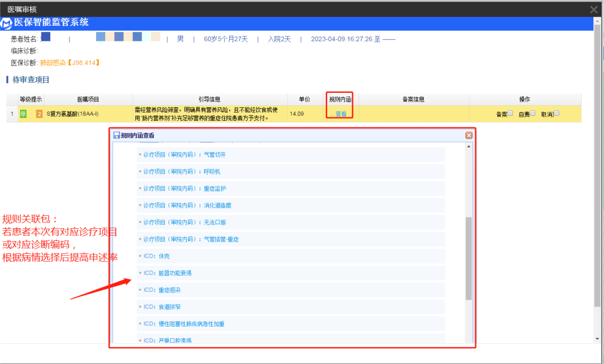Click the S复方氨基酸(18AA-I) order item

[72, 114]
